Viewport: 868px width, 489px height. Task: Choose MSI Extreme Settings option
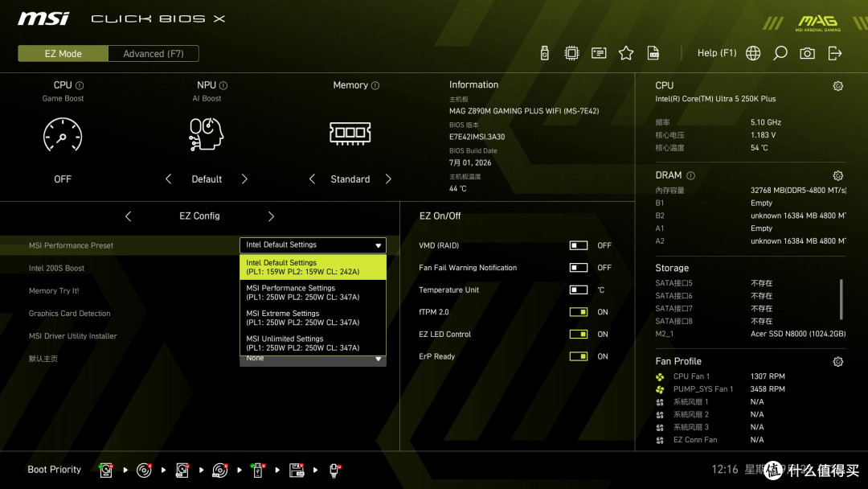[x=313, y=318]
